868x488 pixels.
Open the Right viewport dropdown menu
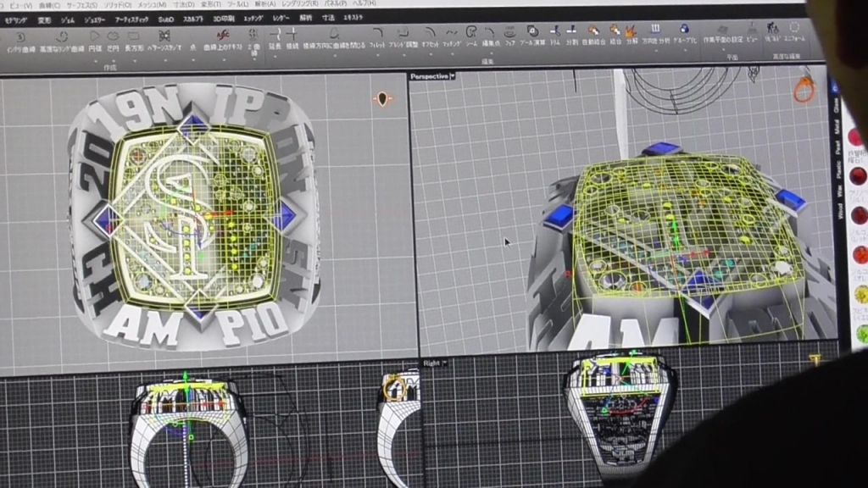(444, 363)
